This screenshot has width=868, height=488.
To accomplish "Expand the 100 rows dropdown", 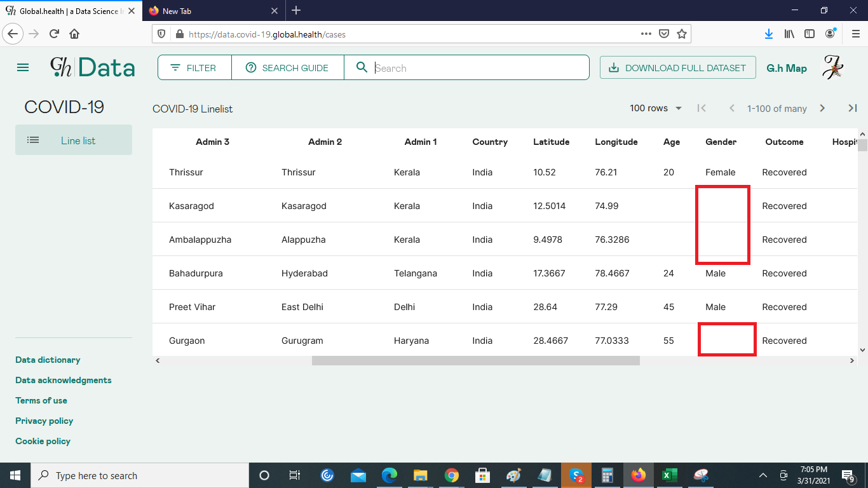I will (656, 109).
